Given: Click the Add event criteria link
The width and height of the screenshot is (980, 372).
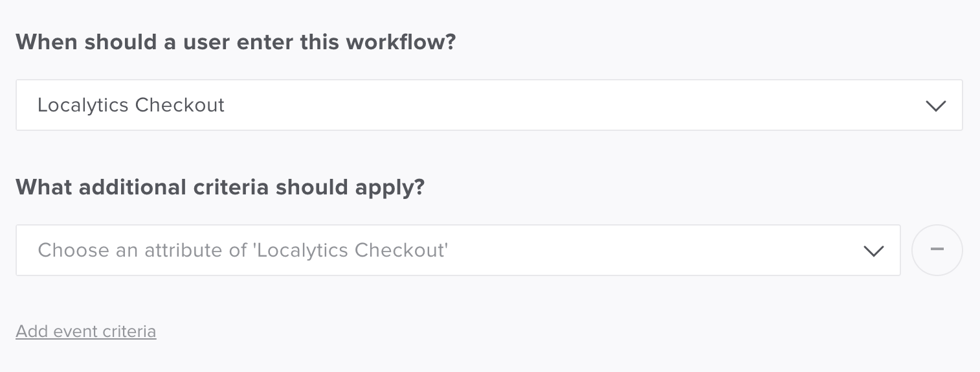Looking at the screenshot, I should 86,332.
